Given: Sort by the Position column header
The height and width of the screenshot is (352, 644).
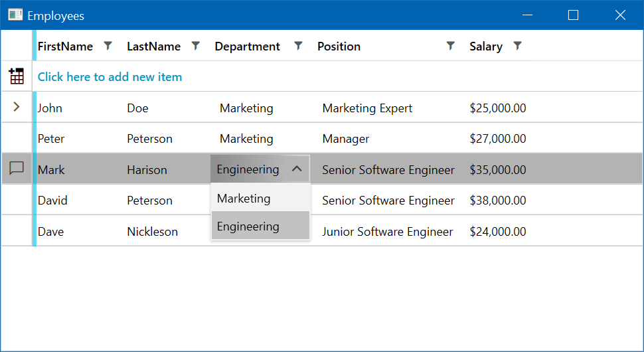Looking at the screenshot, I should [339, 46].
